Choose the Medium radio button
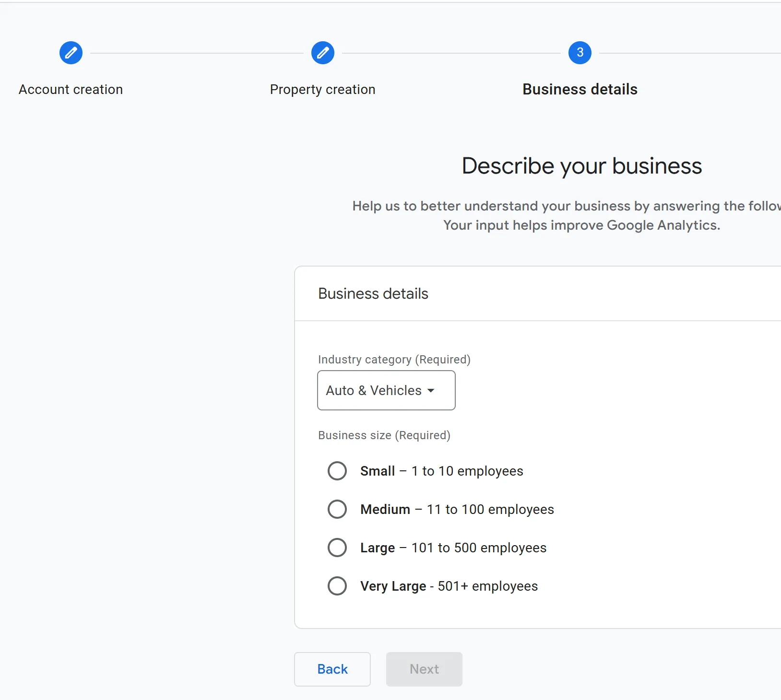781x700 pixels. point(337,509)
